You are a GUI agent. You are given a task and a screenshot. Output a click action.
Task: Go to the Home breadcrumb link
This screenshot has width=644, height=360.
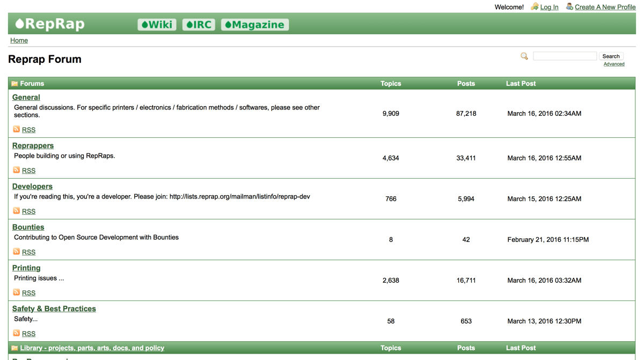tap(19, 40)
